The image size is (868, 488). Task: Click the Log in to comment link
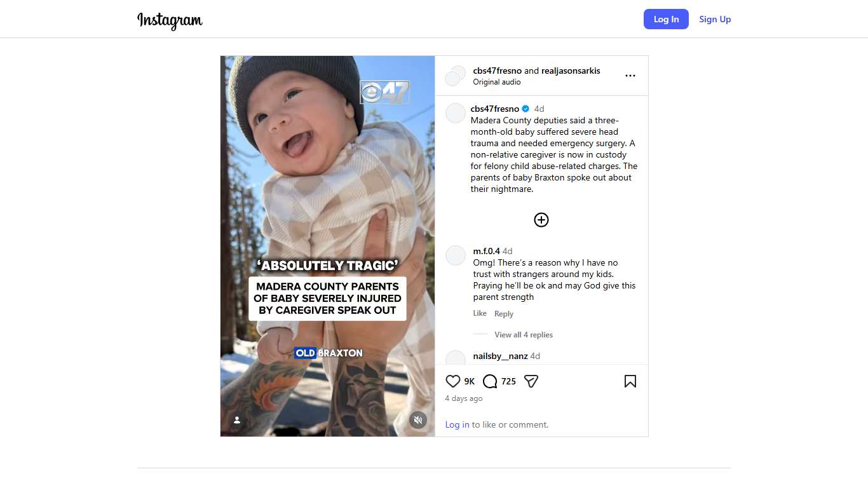click(x=457, y=424)
